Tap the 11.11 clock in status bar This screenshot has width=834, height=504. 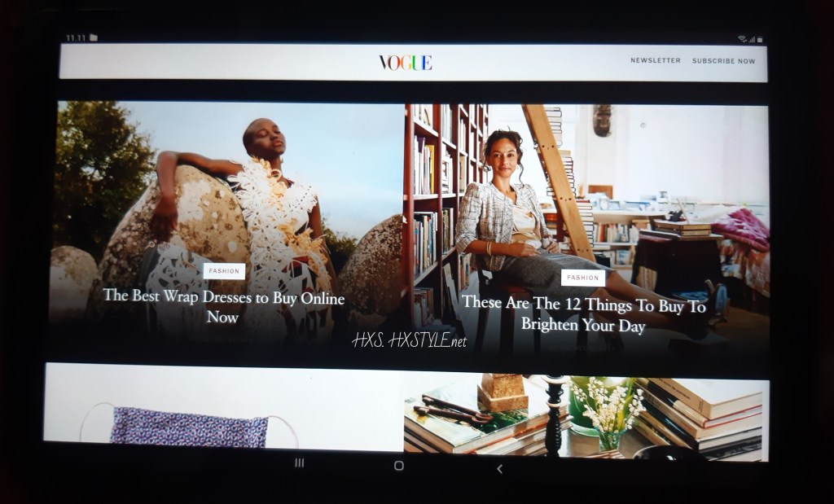pyautogui.click(x=76, y=37)
